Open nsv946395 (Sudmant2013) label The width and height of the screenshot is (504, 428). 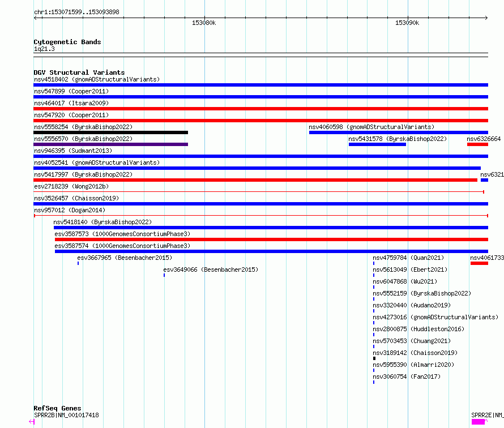point(73,151)
